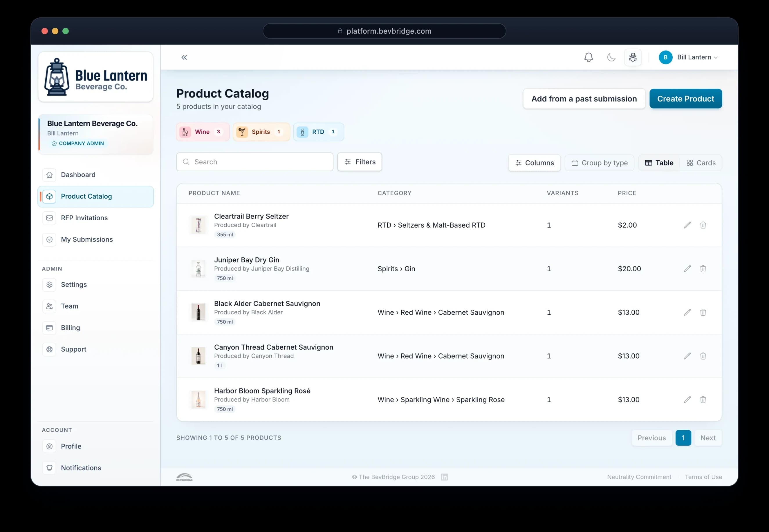Viewport: 769px width, 532px height.
Task: Select Product Catalog in the sidebar
Action: tap(95, 196)
